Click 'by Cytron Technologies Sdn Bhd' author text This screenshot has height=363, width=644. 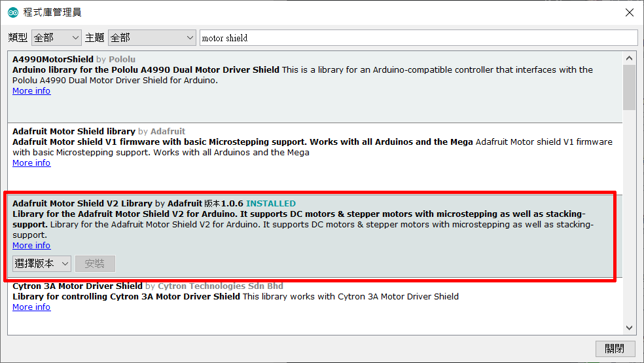coord(215,286)
